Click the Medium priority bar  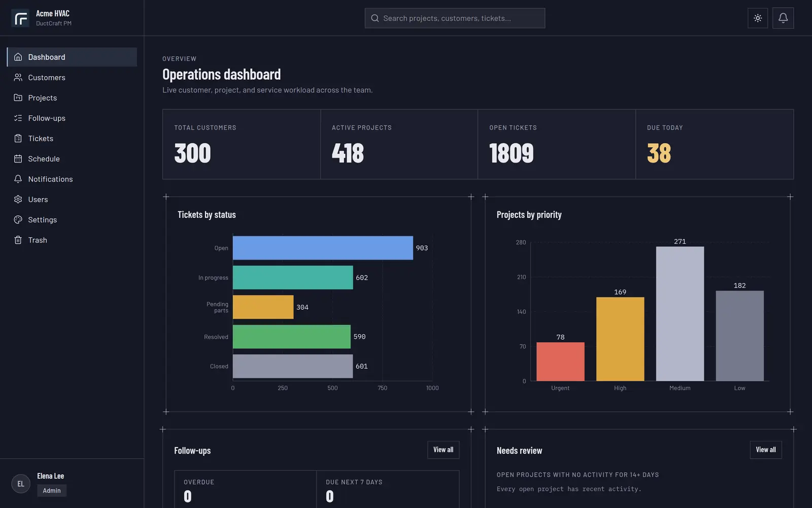click(680, 314)
